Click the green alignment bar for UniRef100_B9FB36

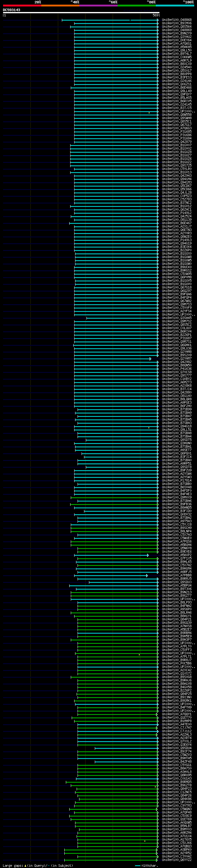click(114, 504)
